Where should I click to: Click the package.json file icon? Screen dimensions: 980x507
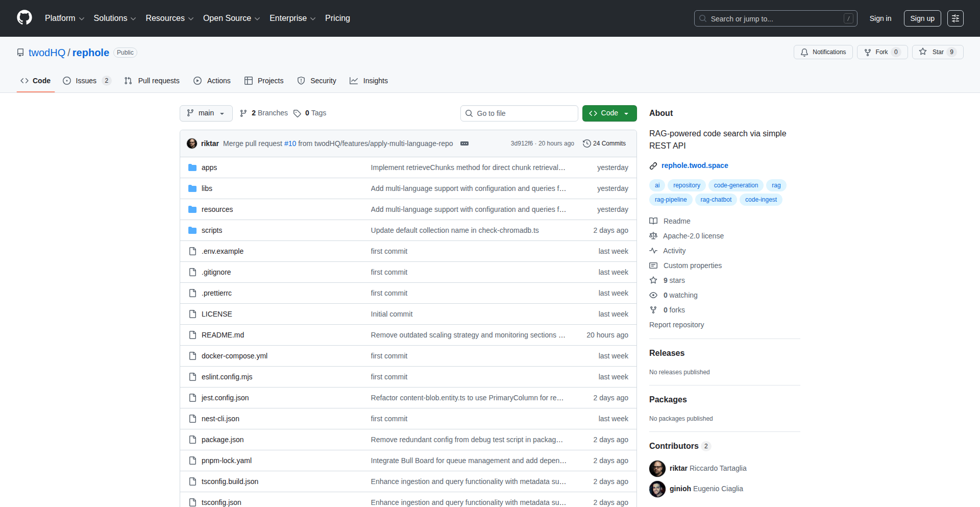[x=192, y=440]
